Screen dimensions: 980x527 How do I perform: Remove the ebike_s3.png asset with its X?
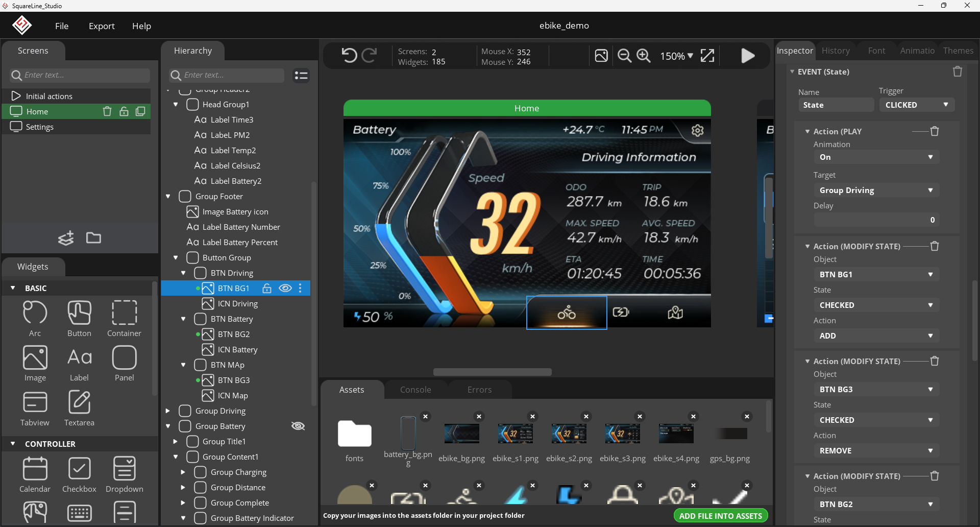(640, 417)
